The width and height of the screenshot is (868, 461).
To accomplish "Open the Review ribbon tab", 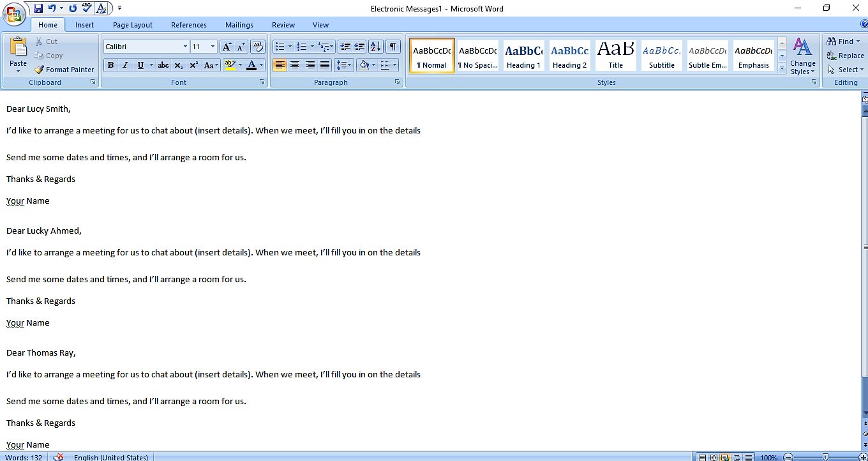I will [x=283, y=25].
